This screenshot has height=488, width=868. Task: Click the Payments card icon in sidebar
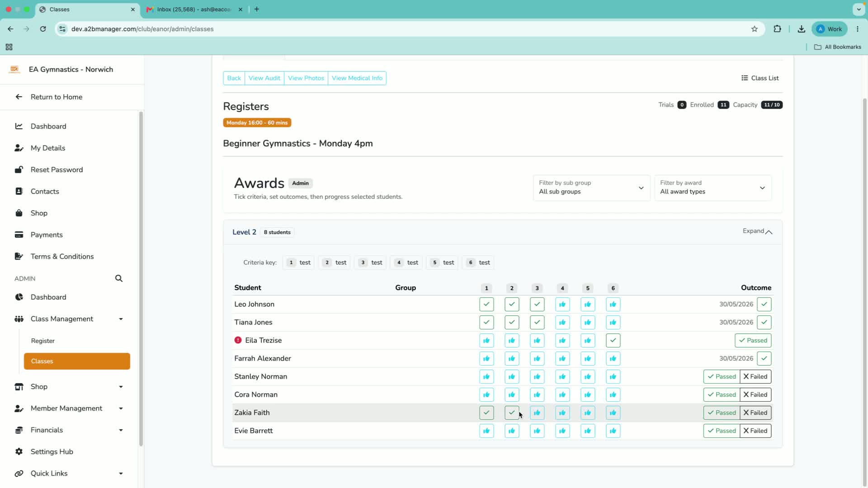[19, 235]
